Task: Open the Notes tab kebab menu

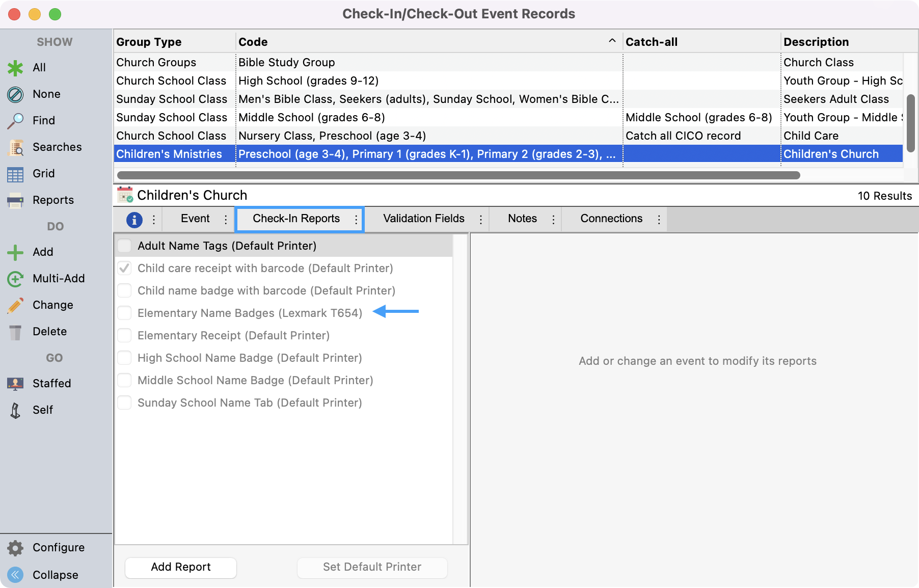Action: tap(553, 219)
